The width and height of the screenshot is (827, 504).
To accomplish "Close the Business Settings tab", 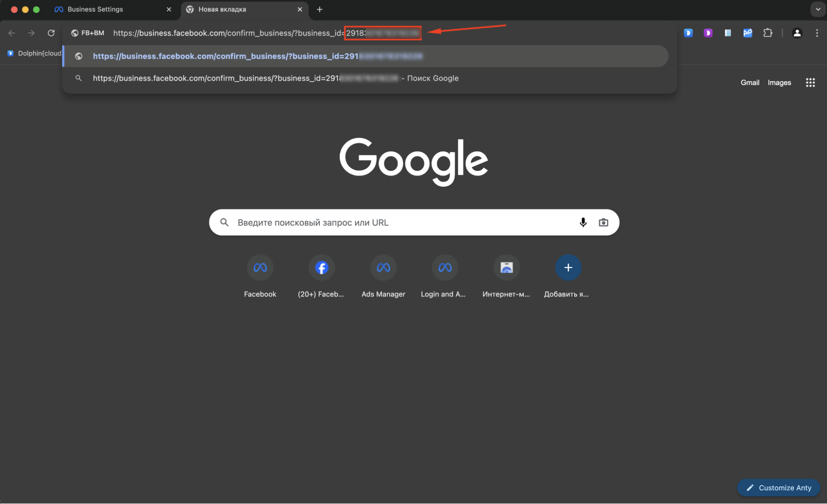I will coord(169,10).
